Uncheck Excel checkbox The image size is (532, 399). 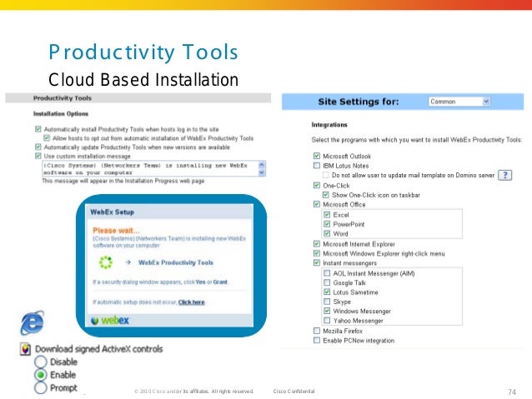pyautogui.click(x=327, y=215)
